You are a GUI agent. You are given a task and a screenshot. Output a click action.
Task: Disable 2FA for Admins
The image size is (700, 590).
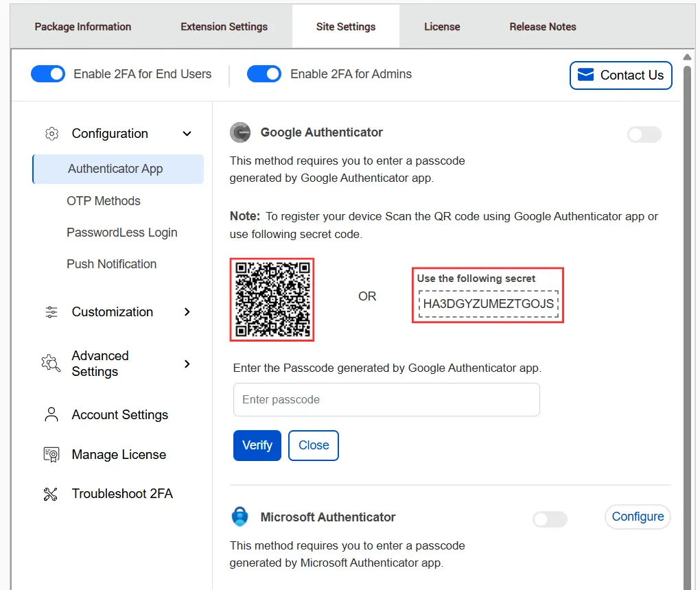[x=264, y=73]
